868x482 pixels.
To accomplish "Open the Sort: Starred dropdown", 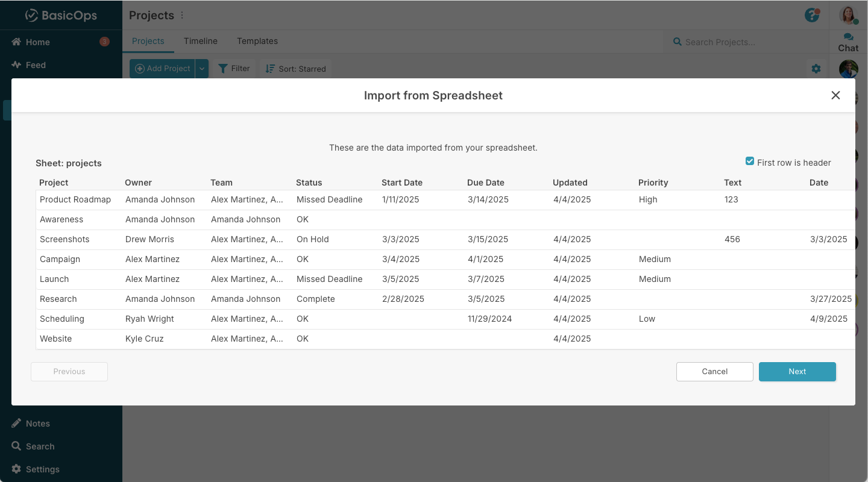I will [x=295, y=68].
